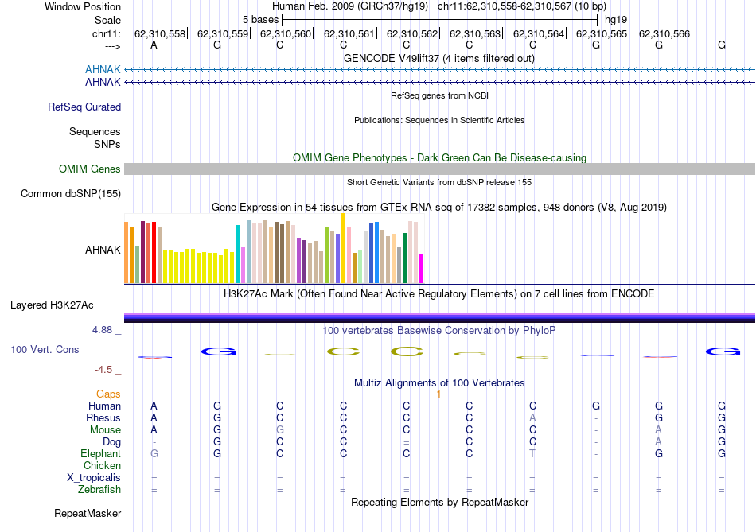Click the Mouse species label

(x=105, y=430)
